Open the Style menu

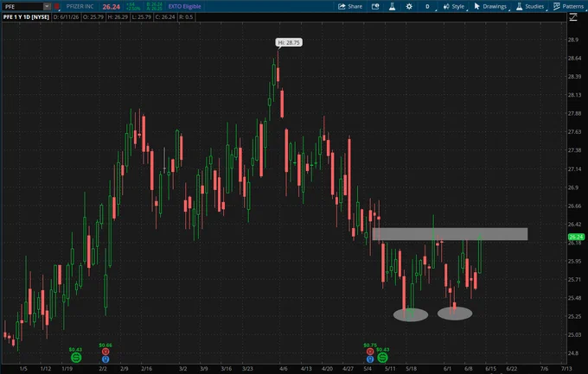pos(454,6)
